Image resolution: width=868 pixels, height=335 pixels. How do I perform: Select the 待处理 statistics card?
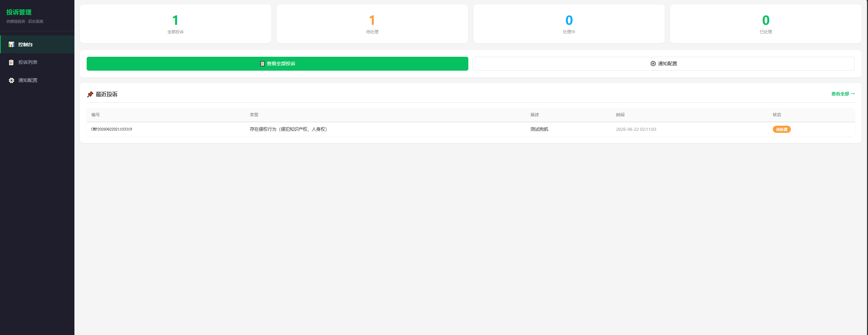coord(372,24)
